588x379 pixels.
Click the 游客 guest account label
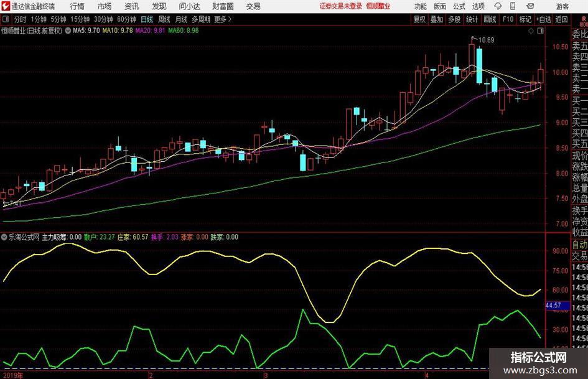(562, 6)
